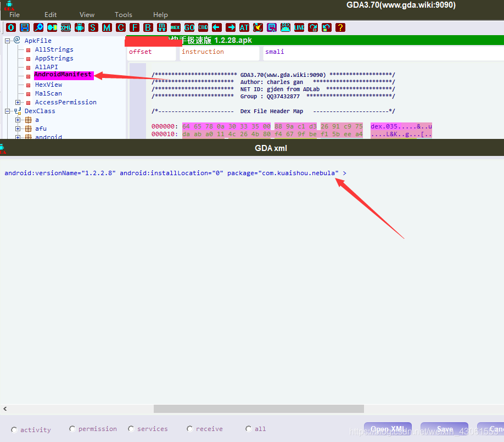Click the LINK toolbar icon
504x442 pixels.
(299, 27)
